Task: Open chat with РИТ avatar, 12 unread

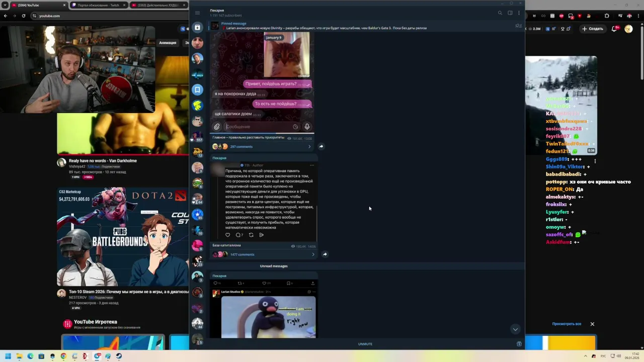Action: (x=197, y=152)
